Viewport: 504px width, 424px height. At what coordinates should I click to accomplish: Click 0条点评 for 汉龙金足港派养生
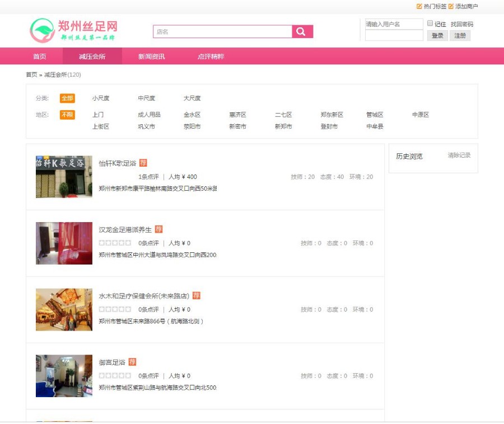click(x=148, y=243)
